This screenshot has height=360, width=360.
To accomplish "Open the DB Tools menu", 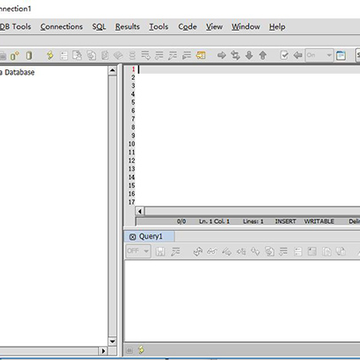I will (15, 27).
